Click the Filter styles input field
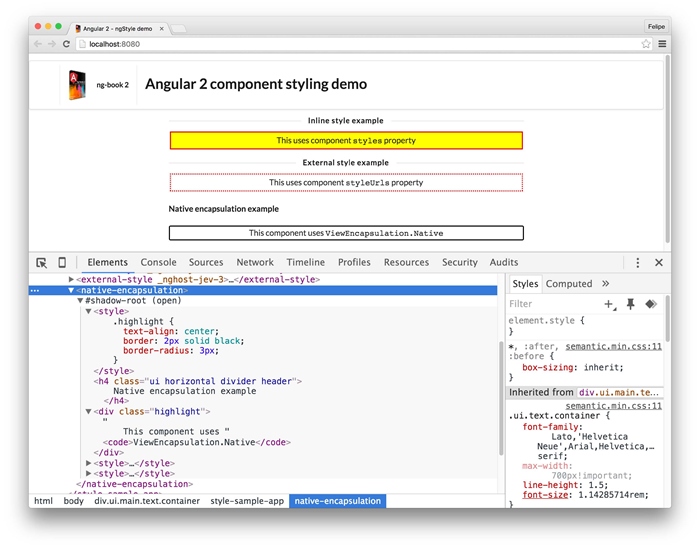The height and width of the screenshot is (549, 700). point(550,304)
